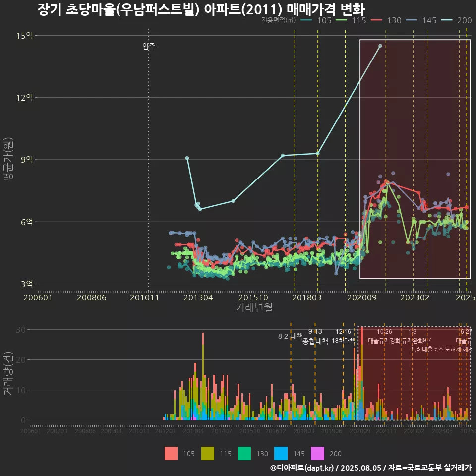Click the 15억 y-axis label
Screen dimensions: 476x476
(25, 36)
